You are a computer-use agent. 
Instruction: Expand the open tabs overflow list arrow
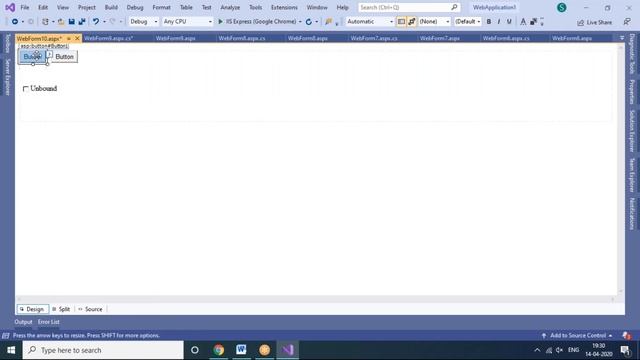coord(622,38)
